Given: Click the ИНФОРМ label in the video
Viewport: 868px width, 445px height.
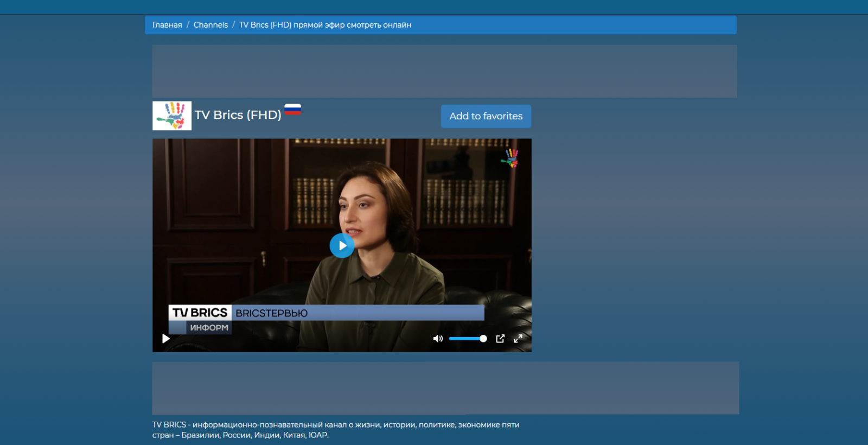Looking at the screenshot, I should (x=209, y=328).
